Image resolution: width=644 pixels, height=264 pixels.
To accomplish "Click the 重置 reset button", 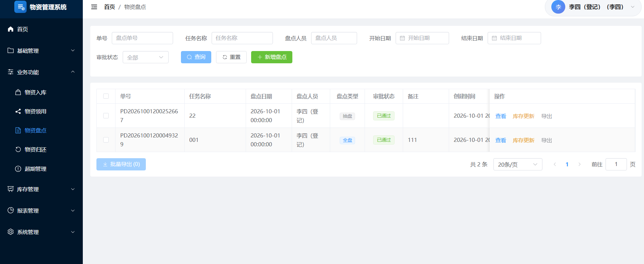I will click(x=231, y=57).
